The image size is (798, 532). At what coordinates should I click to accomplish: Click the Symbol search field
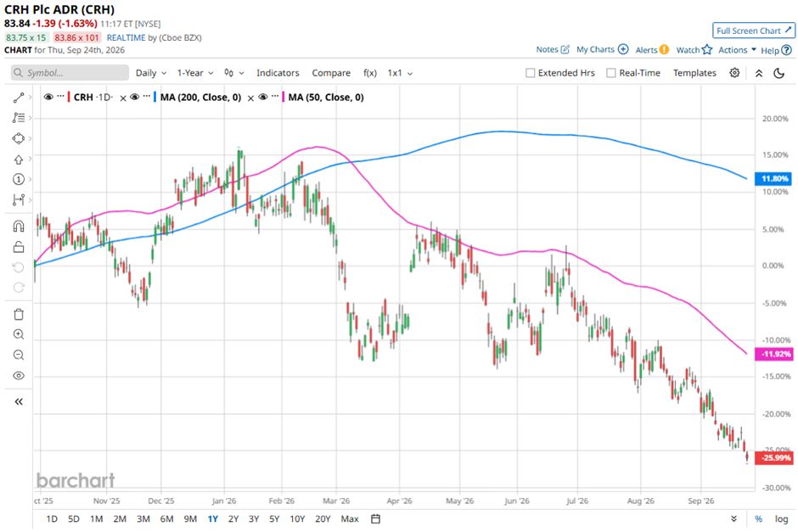pyautogui.click(x=70, y=73)
